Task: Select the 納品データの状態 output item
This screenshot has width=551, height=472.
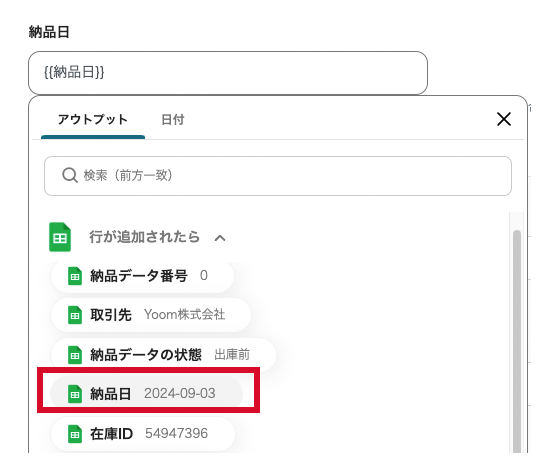Action: [163, 355]
